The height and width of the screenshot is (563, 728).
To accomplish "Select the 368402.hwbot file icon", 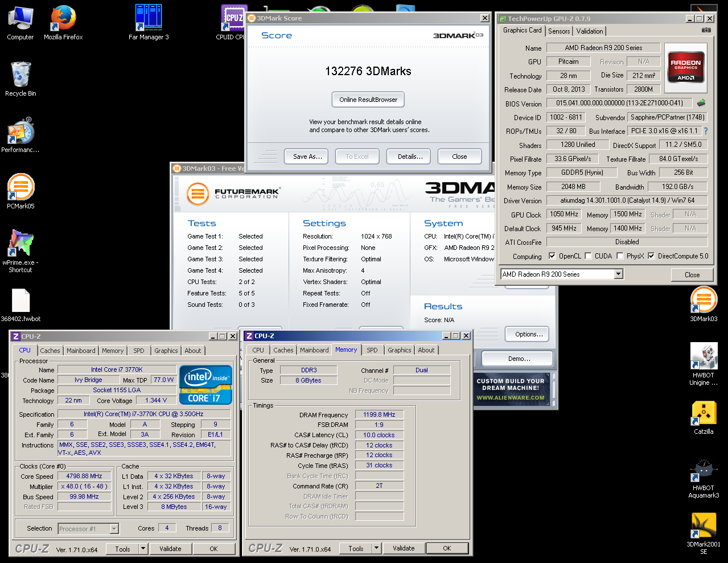I will pyautogui.click(x=20, y=305).
